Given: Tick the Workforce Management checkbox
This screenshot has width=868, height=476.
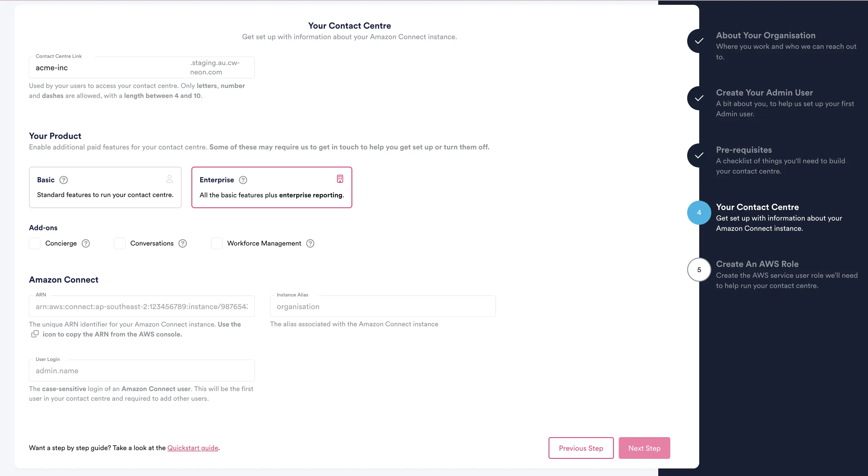Looking at the screenshot, I should pos(216,243).
